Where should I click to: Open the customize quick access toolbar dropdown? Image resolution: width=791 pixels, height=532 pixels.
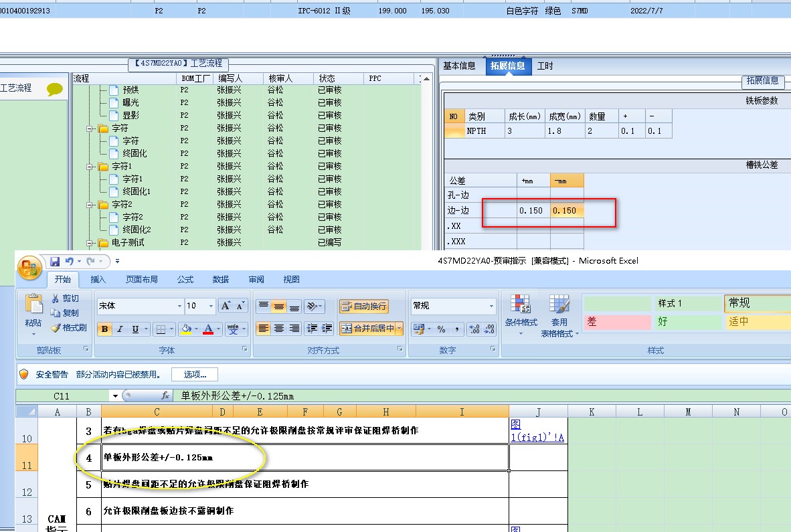pos(118,261)
